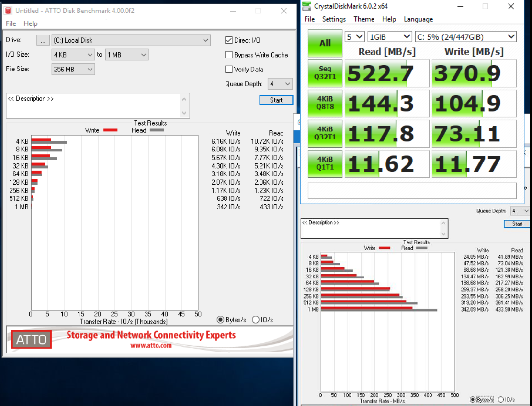Click red Write legend swatch in the background ATTO chart
This screenshot has height=406, width=532.
[x=385, y=248]
